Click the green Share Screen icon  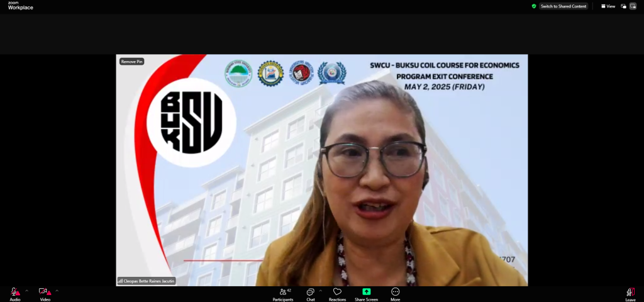click(367, 292)
